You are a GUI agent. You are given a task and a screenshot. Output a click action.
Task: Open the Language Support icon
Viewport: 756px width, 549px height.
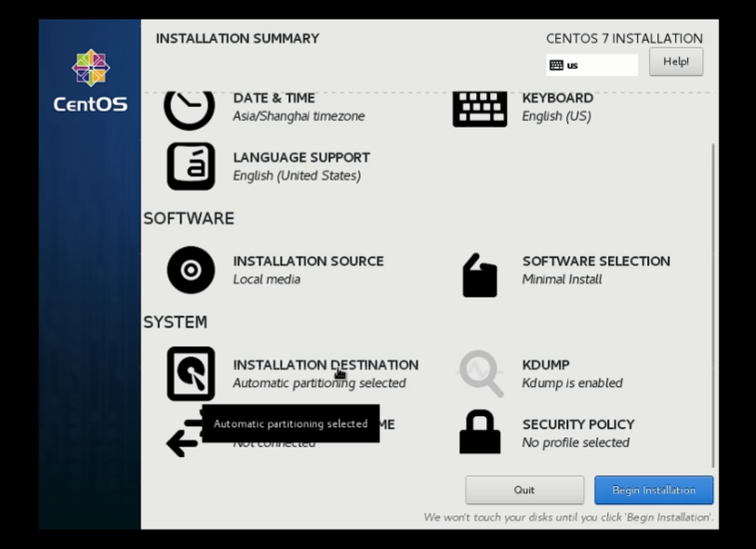191,166
